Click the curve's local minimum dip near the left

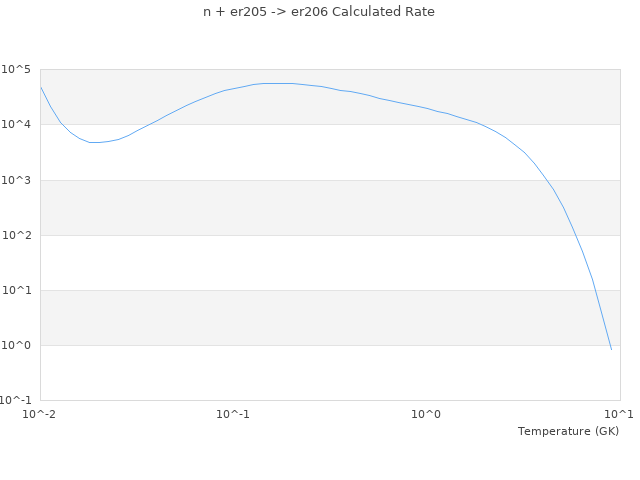coord(95,142)
